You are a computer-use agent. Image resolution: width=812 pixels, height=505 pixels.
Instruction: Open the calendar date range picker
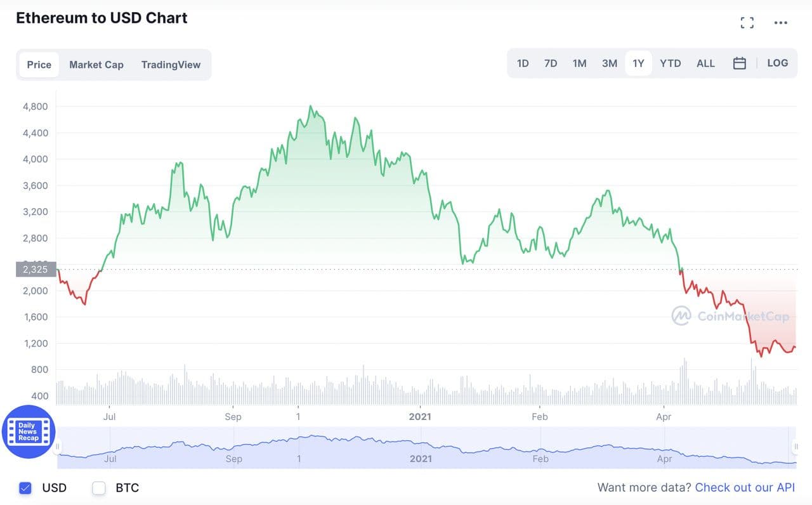pyautogui.click(x=739, y=63)
